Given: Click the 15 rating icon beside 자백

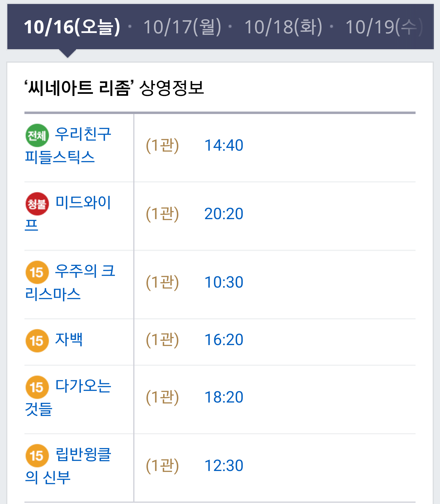Looking at the screenshot, I should (37, 341).
